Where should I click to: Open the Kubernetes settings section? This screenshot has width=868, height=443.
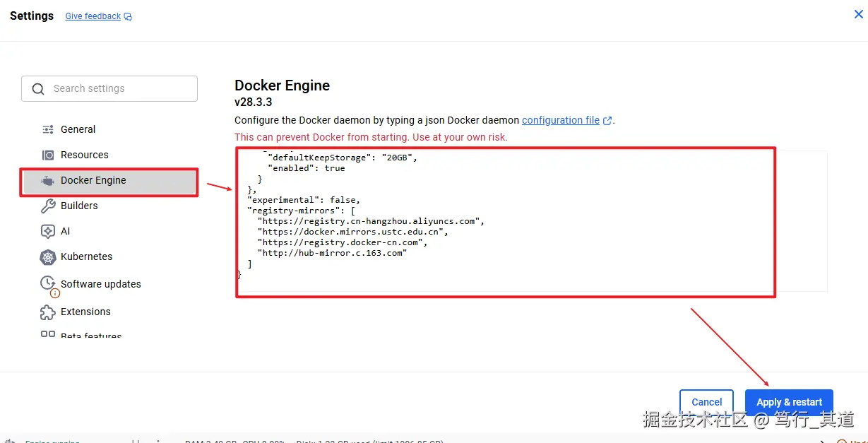point(86,256)
